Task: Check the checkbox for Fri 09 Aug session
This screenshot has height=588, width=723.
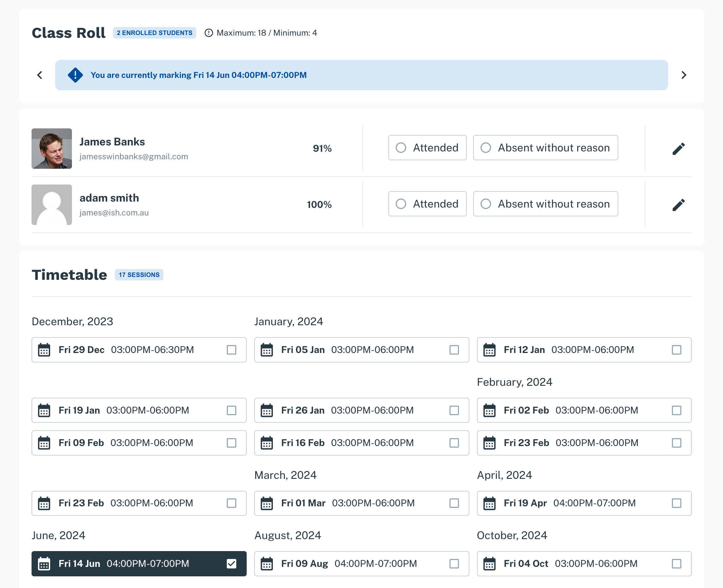Action: 454,563
